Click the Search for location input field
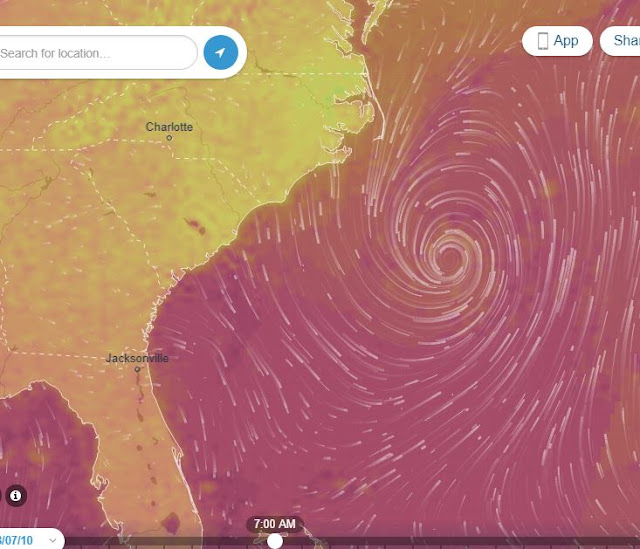The width and height of the screenshot is (640, 549). click(x=98, y=53)
